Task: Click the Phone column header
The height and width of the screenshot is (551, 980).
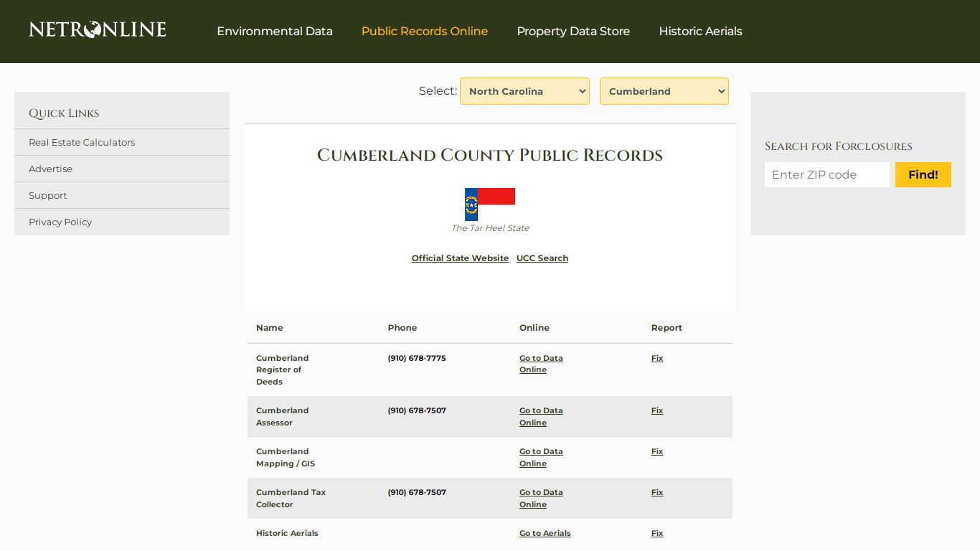Action: (402, 328)
